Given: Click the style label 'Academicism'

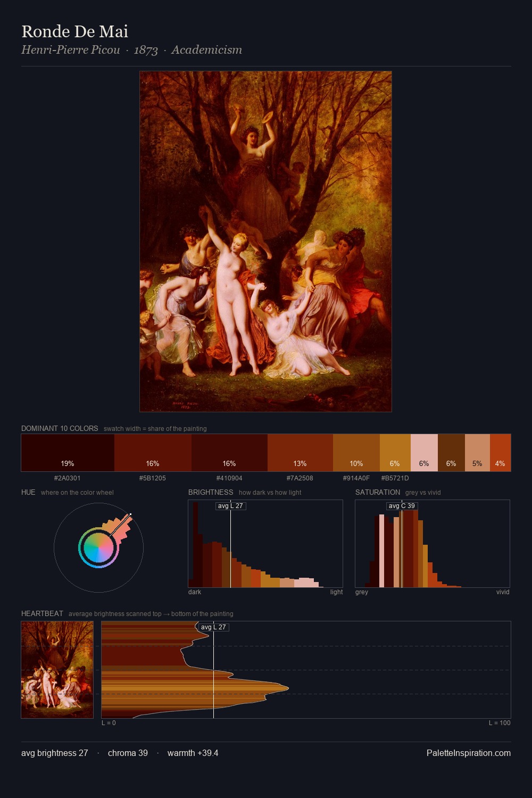Looking at the screenshot, I should pos(206,50).
